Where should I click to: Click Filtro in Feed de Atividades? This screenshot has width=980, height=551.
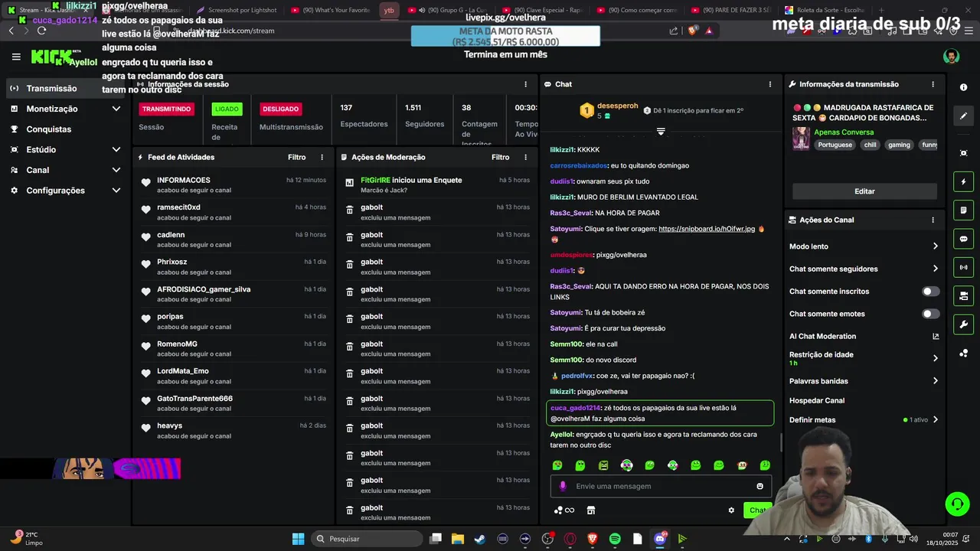coord(296,157)
